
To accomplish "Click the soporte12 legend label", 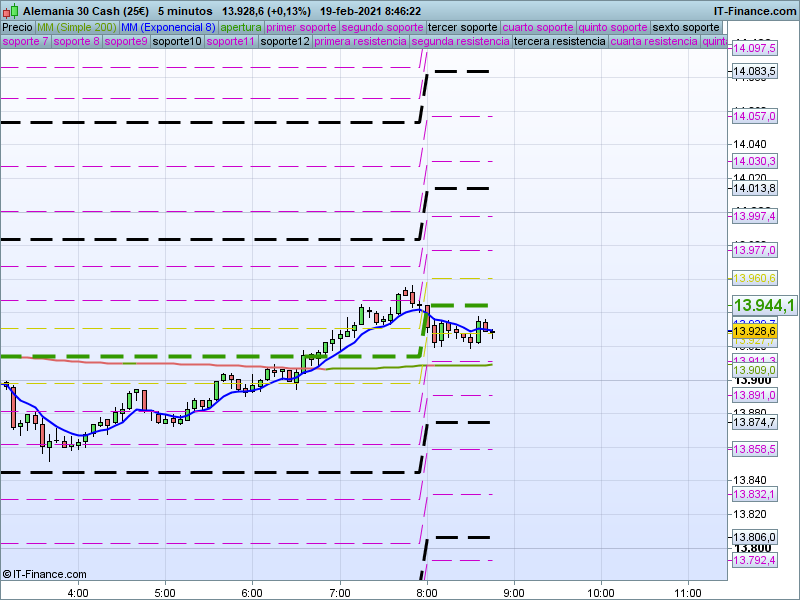I will click(285, 41).
